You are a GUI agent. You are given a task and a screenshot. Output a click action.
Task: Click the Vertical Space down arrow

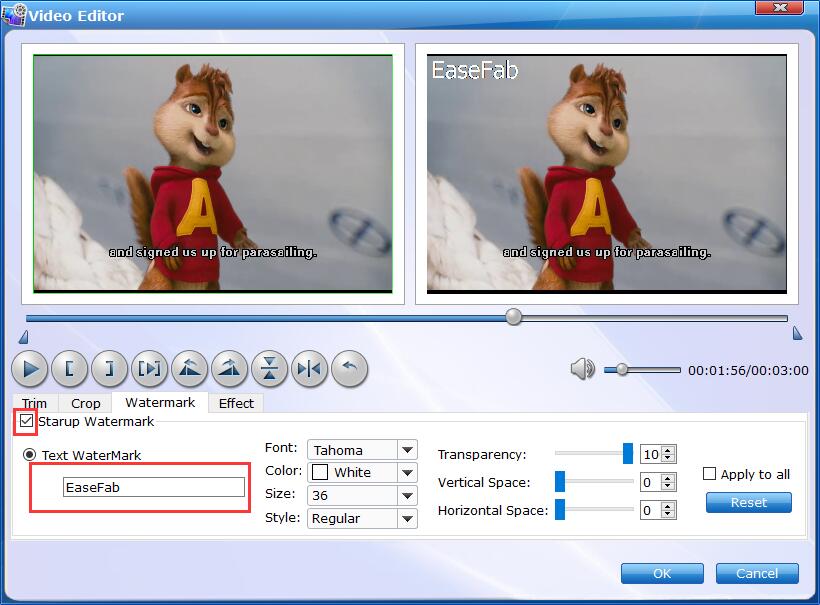(668, 487)
